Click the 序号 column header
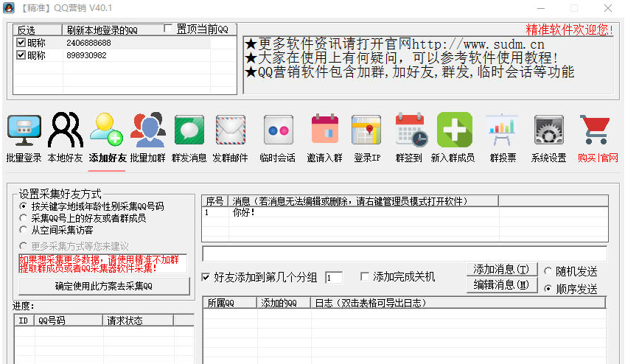 [215, 201]
